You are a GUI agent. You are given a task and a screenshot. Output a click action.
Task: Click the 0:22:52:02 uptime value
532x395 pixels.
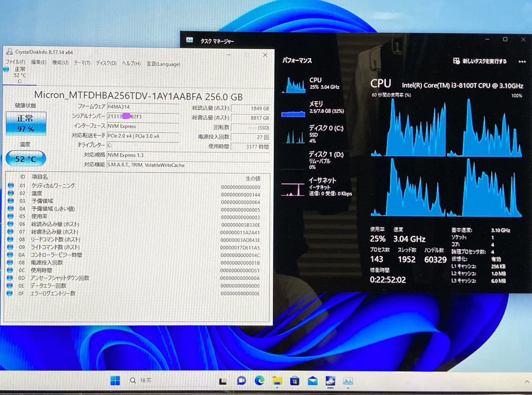pos(387,280)
